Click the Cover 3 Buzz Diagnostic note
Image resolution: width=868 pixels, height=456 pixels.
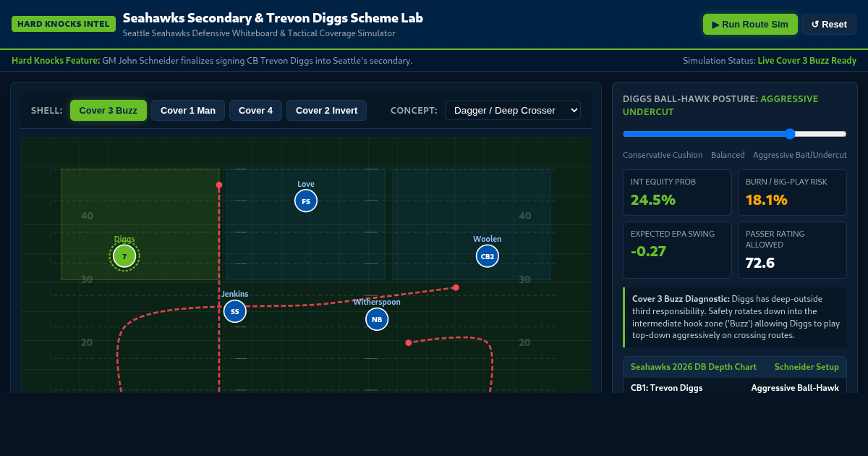735,317
